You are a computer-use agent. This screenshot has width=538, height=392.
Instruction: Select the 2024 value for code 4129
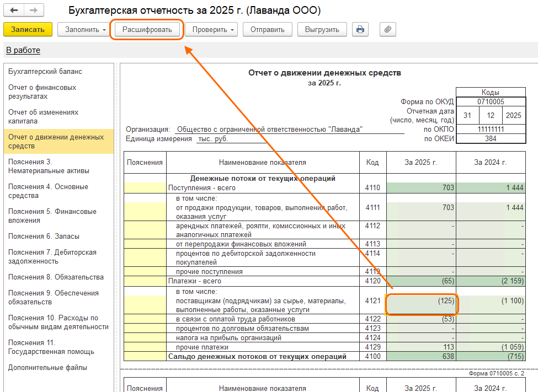pos(490,347)
